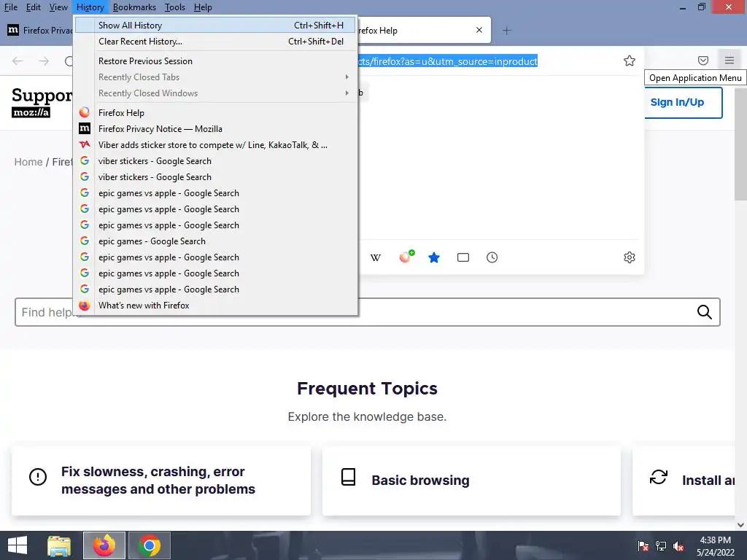Click in the Find help search field
The height and width of the screenshot is (560, 747).
[x=368, y=312]
